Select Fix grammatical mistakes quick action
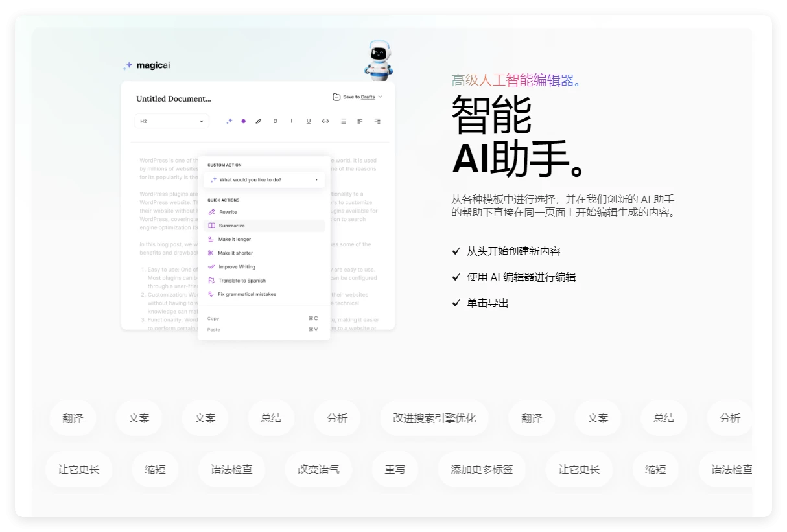This screenshot has height=532, width=787. [x=246, y=294]
